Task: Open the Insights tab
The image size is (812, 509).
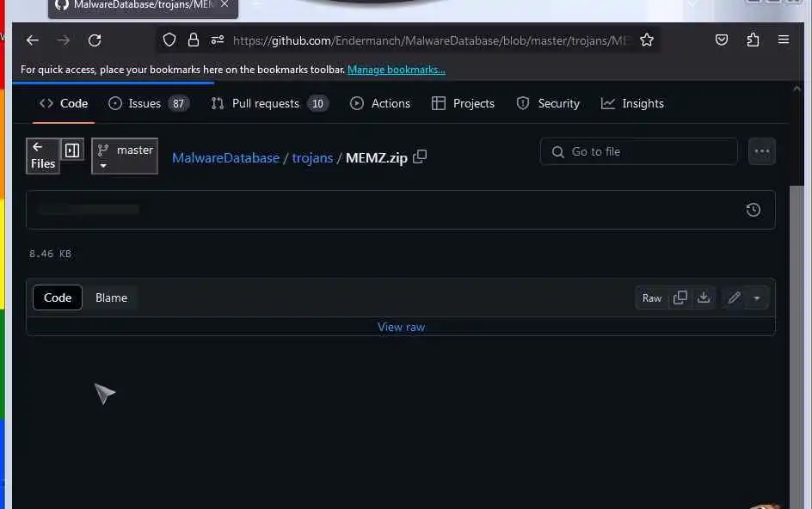Action: click(632, 103)
